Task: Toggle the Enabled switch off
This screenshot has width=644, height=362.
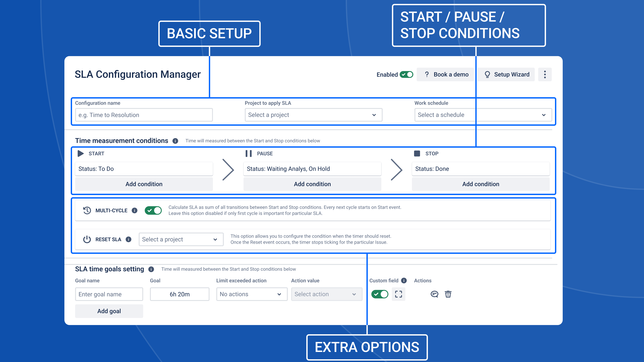Action: [406, 74]
